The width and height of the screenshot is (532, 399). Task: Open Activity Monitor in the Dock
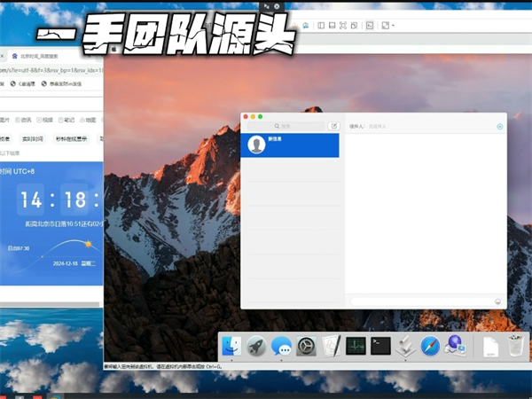[356, 346]
